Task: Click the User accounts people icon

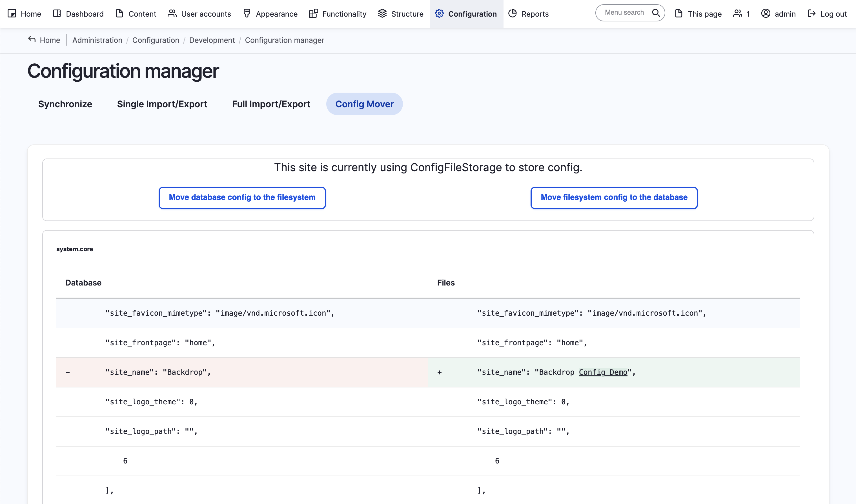Action: (172, 14)
